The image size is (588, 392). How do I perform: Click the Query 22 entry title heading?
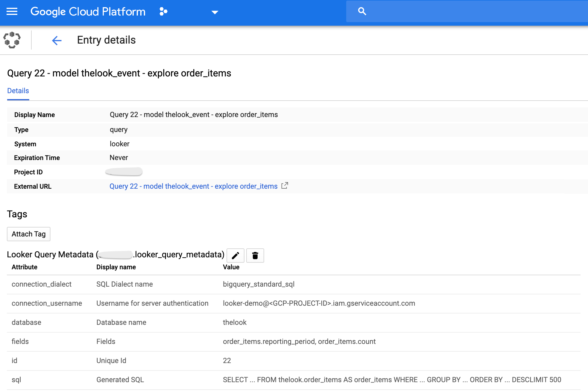[119, 73]
